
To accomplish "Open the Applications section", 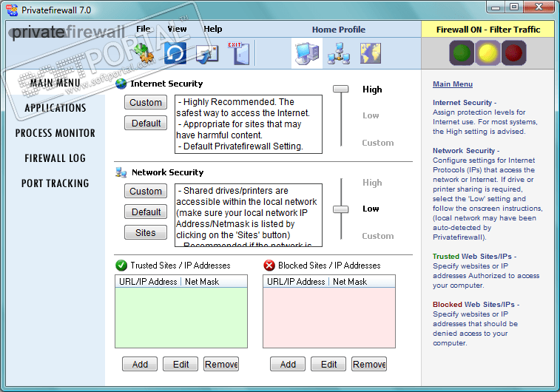I will [x=55, y=108].
